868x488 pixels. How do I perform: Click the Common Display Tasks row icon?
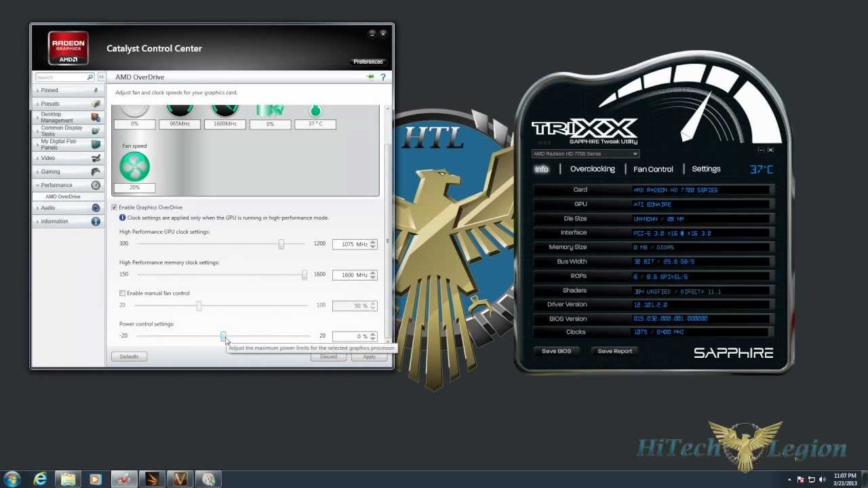[x=96, y=131]
